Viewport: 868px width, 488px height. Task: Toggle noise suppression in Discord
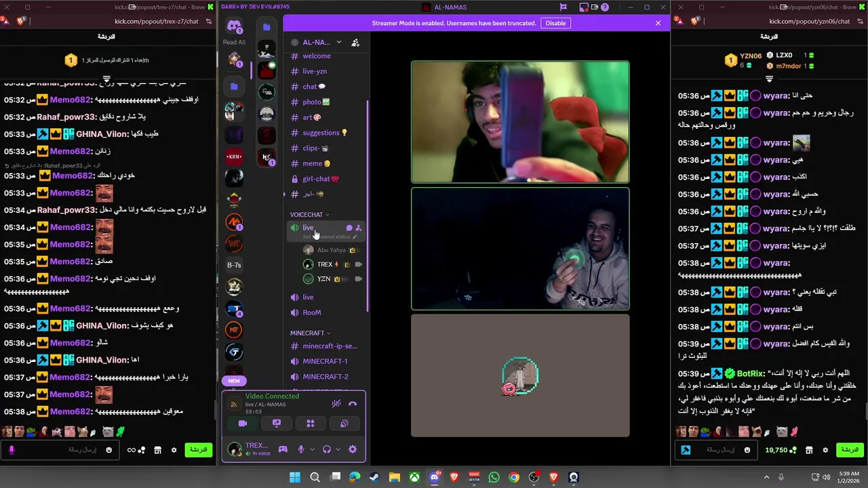336,404
